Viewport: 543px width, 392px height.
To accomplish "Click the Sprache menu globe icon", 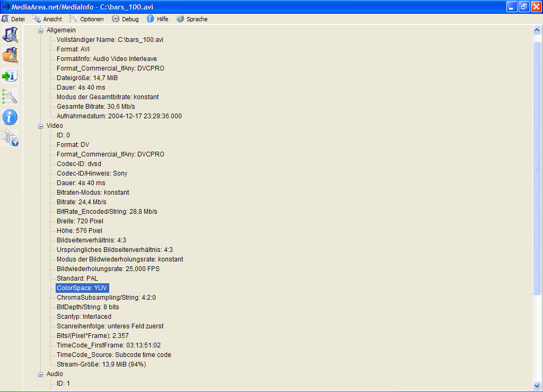I will point(180,19).
